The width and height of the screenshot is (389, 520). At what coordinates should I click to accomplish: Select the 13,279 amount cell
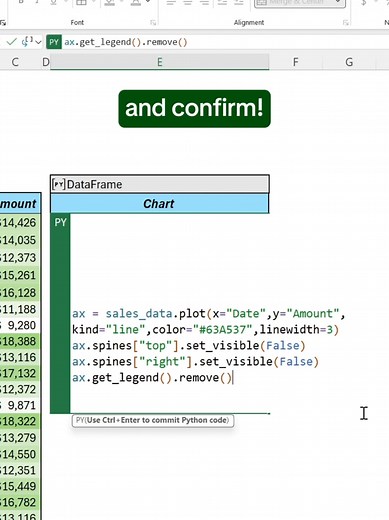pyautogui.click(x=20, y=438)
